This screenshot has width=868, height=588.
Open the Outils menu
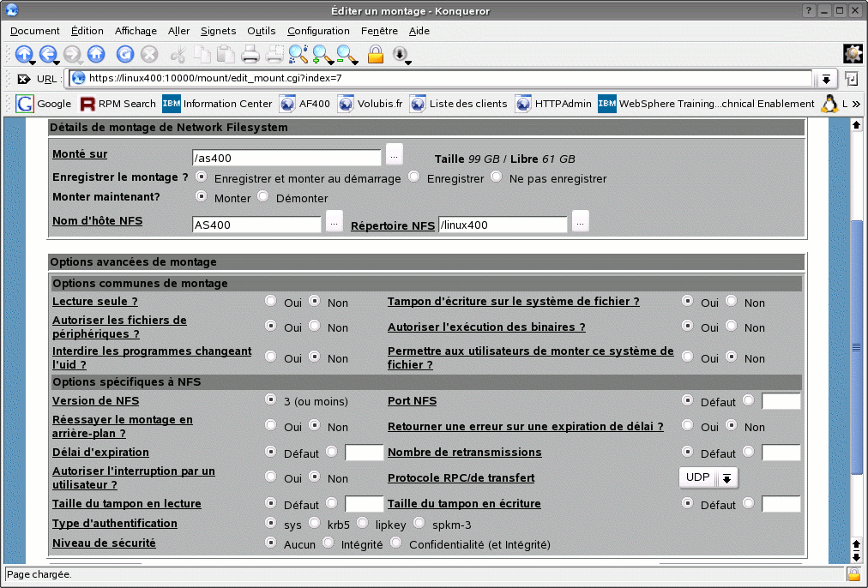click(x=262, y=31)
